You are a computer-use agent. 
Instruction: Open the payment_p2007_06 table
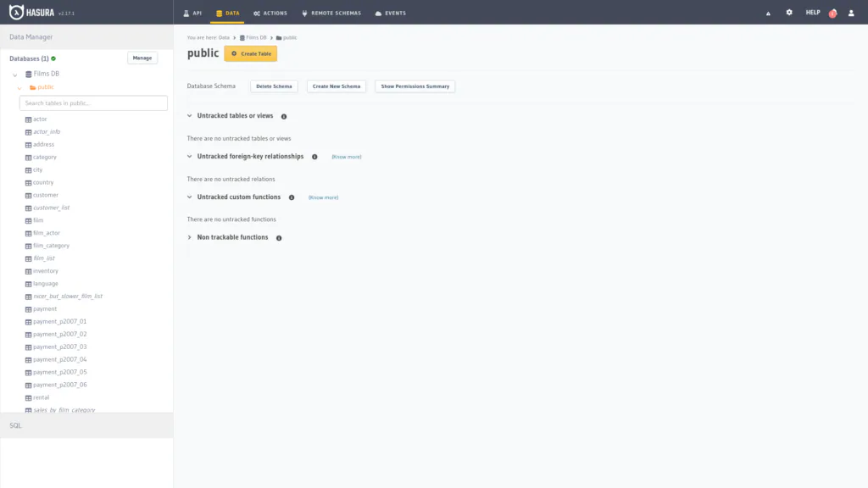coord(60,385)
